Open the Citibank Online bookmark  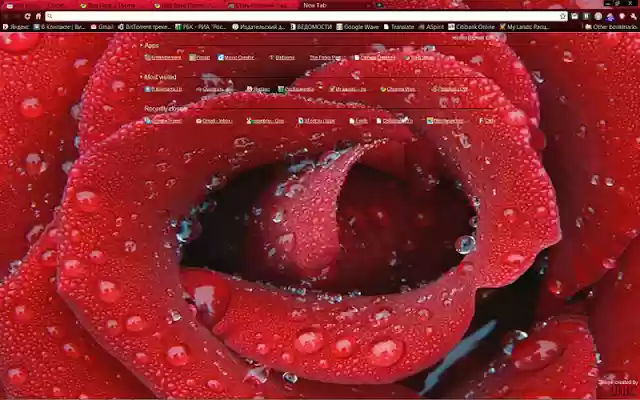471,27
